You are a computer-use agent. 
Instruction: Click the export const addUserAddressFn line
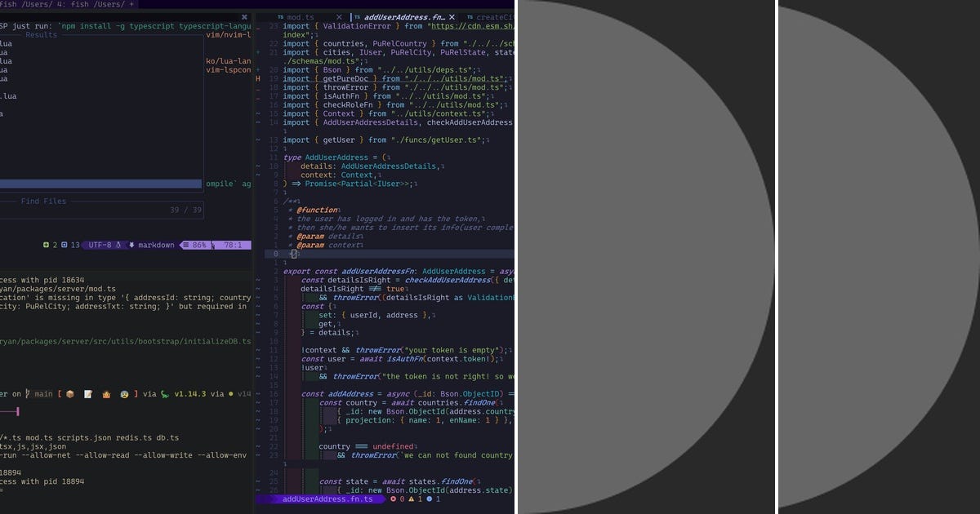click(x=399, y=272)
